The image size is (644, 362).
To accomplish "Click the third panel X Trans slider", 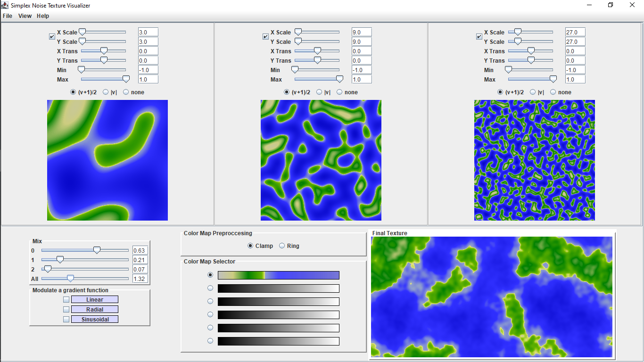I will [x=530, y=51].
